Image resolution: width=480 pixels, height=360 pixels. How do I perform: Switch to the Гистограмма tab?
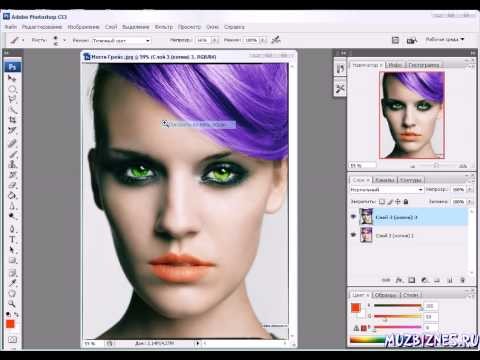424,65
